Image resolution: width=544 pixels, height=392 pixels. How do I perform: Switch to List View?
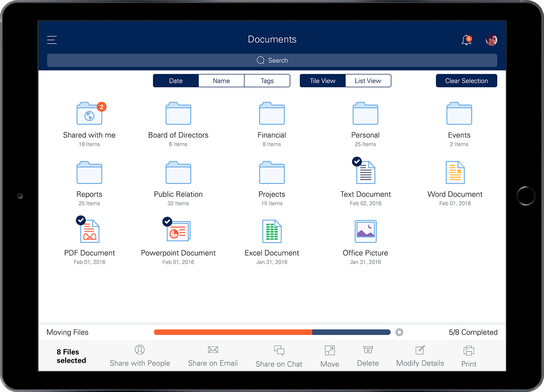tap(368, 81)
